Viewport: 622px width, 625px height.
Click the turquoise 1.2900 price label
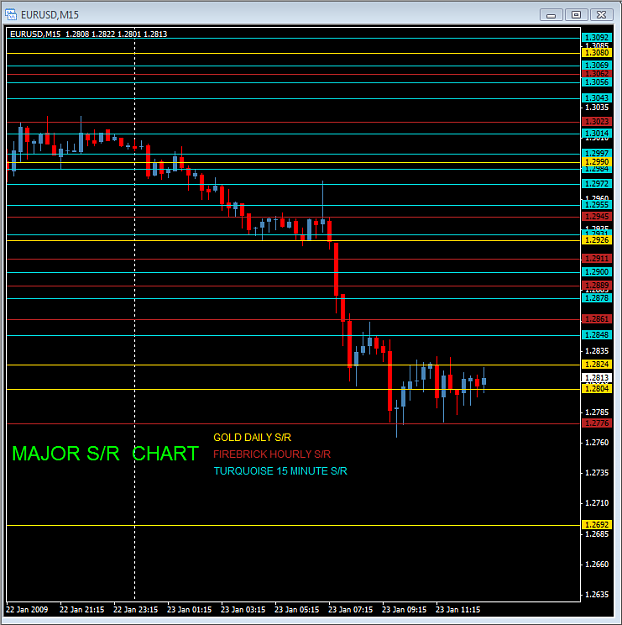point(597,272)
